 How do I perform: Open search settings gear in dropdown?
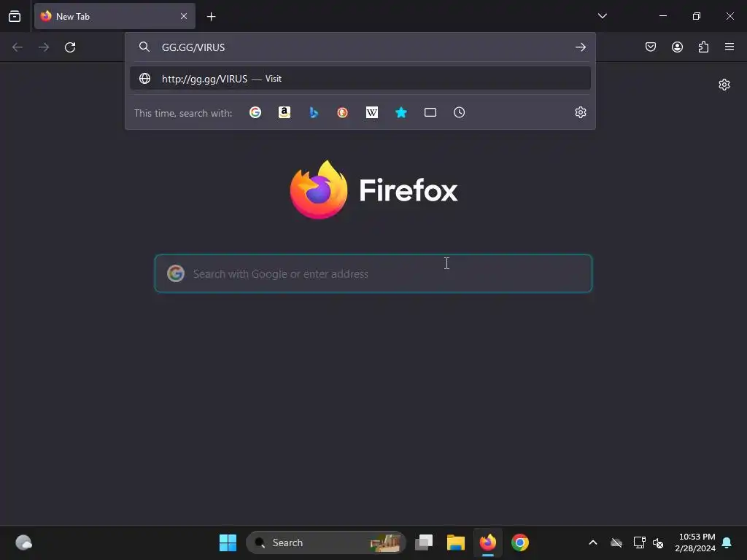580,112
